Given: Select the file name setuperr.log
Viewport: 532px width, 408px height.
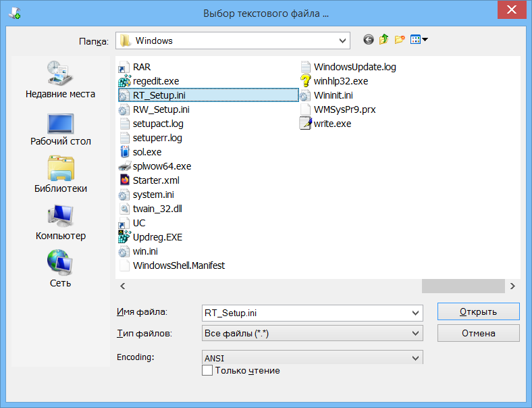Looking at the screenshot, I should click(x=157, y=138).
